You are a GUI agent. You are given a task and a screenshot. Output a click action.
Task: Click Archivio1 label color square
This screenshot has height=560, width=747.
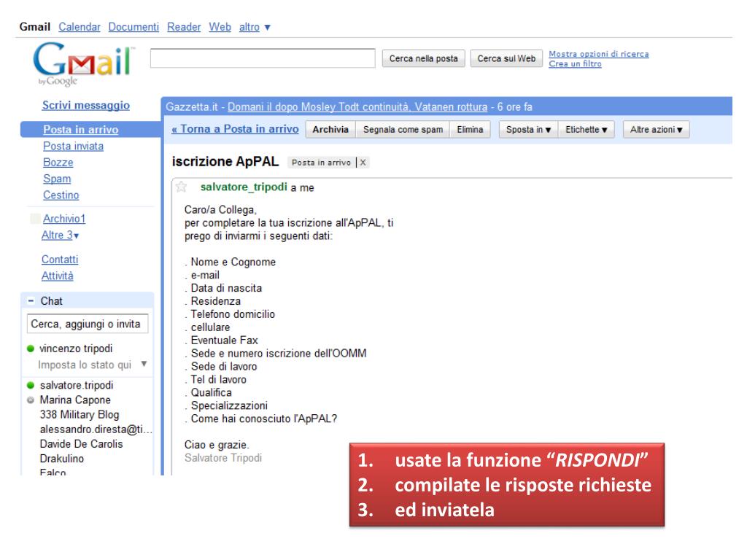(x=35, y=219)
